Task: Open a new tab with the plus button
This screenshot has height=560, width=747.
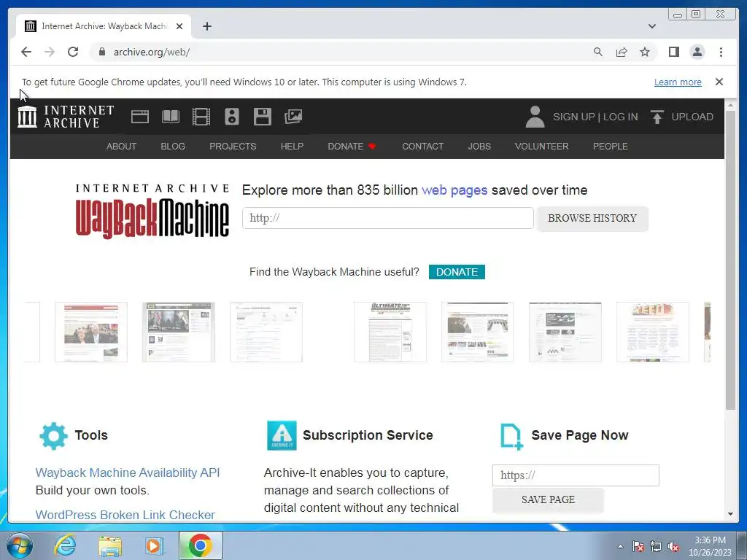Action: pos(206,26)
